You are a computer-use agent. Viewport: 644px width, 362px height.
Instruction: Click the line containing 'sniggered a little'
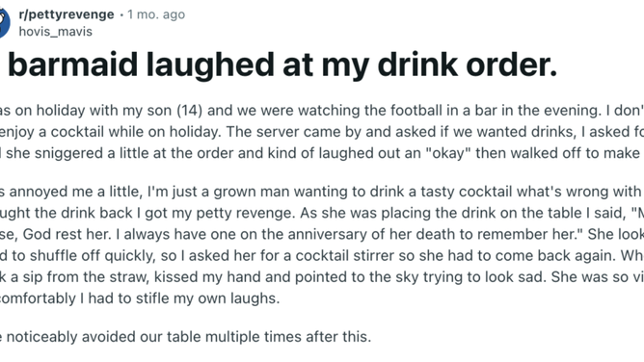coord(322,153)
